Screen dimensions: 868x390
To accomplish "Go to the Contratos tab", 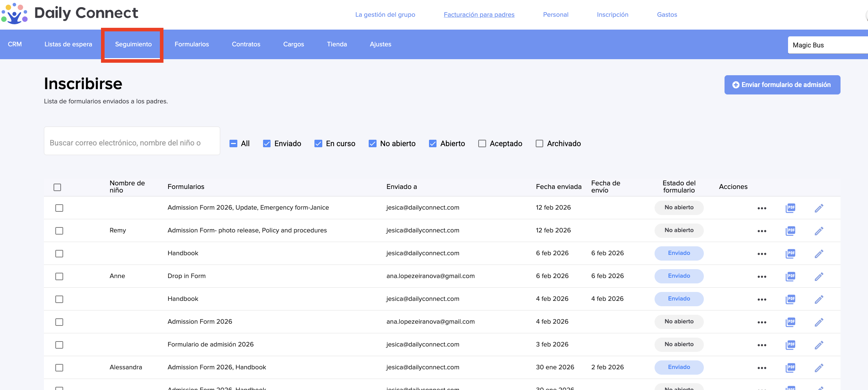I will [246, 44].
